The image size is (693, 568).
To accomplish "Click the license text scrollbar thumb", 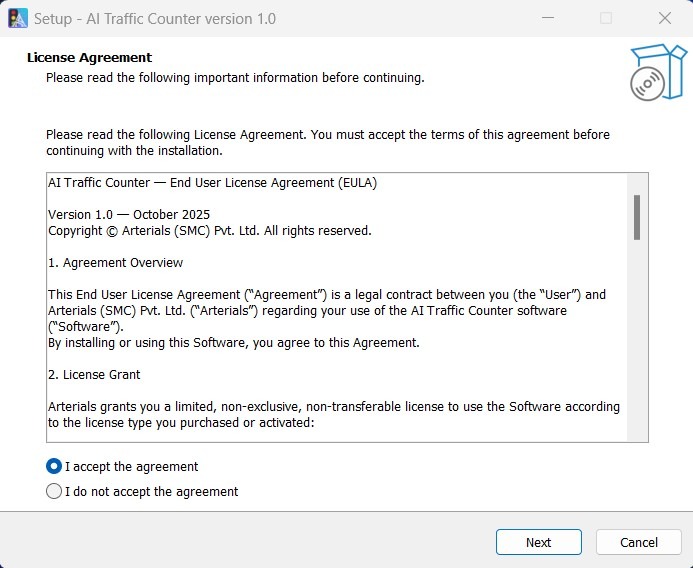I will (637, 217).
